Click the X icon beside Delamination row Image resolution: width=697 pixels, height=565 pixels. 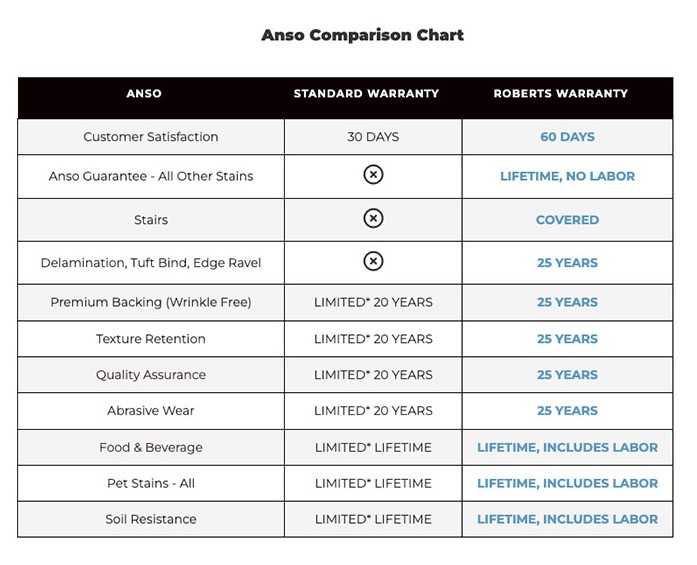tap(372, 262)
